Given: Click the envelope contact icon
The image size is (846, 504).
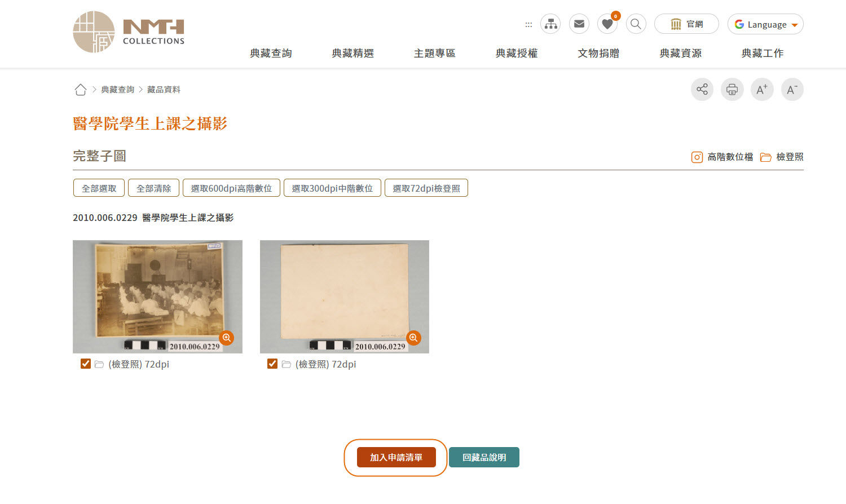Looking at the screenshot, I should tap(579, 24).
